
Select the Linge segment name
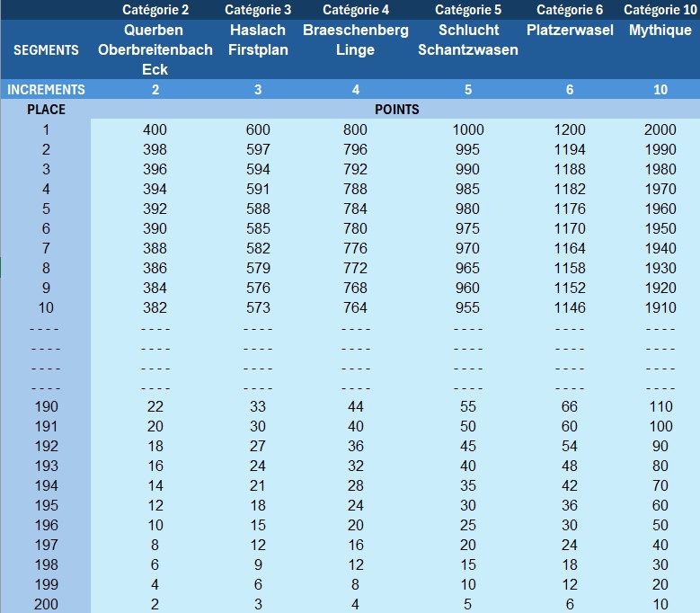[355, 49]
